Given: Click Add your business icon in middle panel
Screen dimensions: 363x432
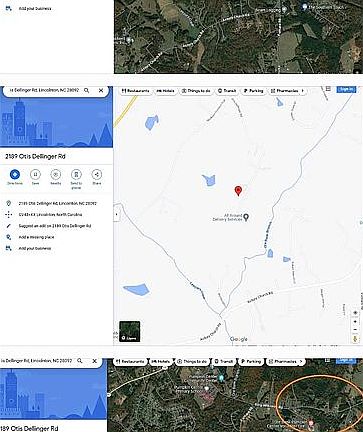Looking at the screenshot, I should 9,248.
